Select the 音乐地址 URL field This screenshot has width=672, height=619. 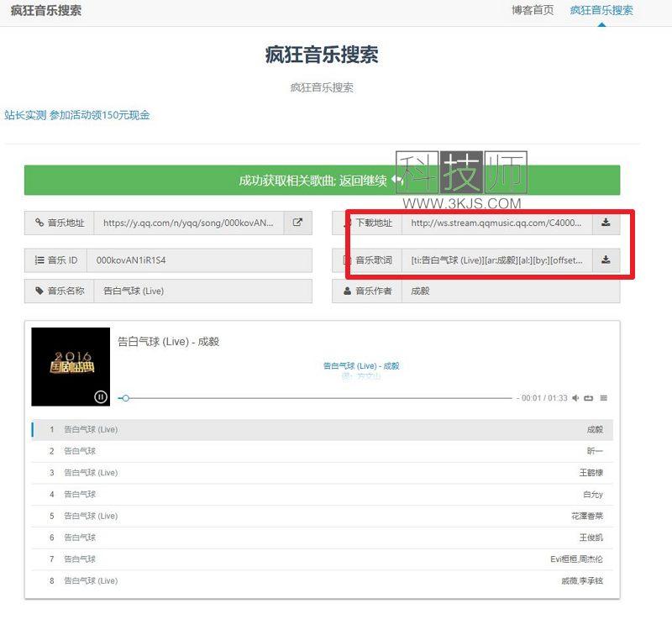pyautogui.click(x=188, y=223)
